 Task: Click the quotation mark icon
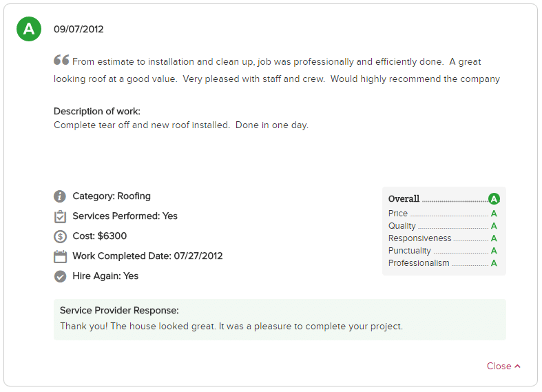click(61, 60)
